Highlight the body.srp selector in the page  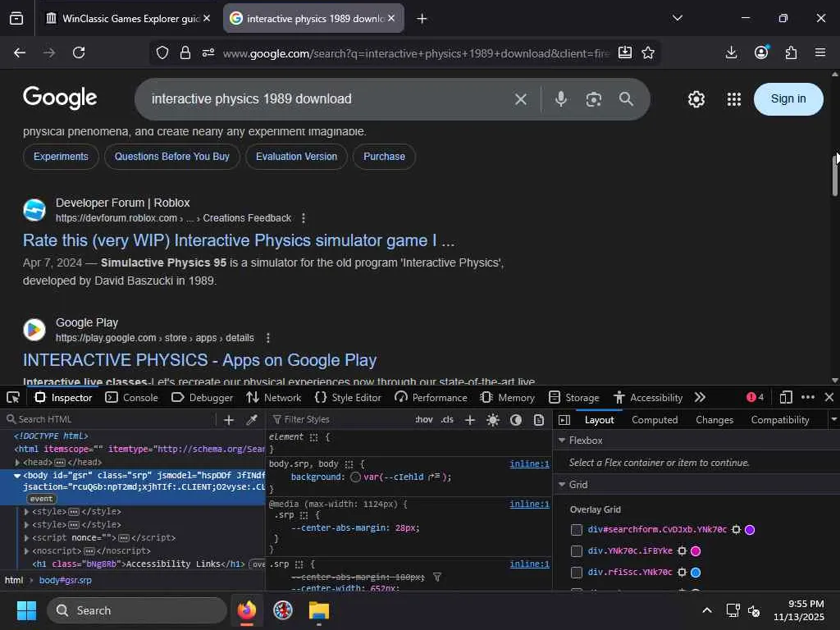click(349, 464)
